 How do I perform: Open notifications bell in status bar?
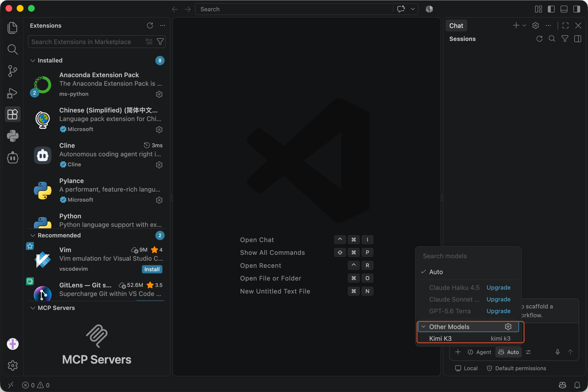(577, 385)
